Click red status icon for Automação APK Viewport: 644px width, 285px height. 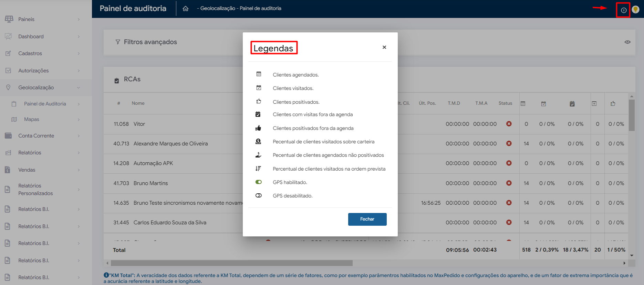click(509, 163)
